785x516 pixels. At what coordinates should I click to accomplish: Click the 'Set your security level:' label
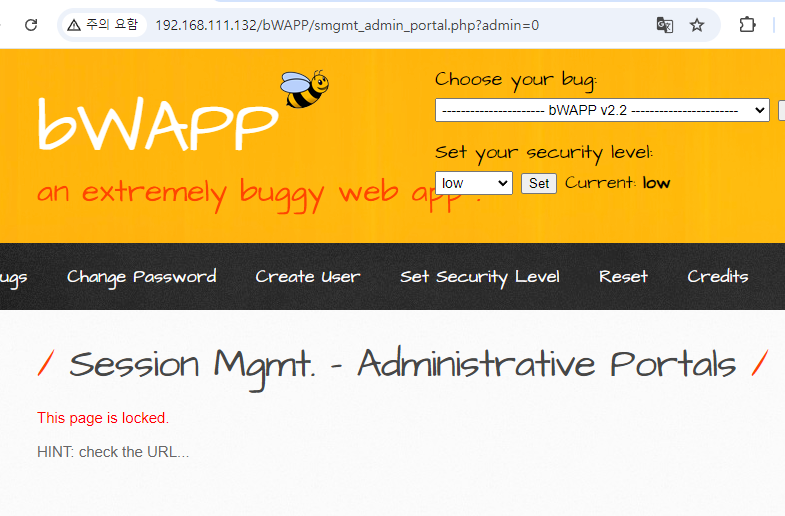[x=544, y=153]
